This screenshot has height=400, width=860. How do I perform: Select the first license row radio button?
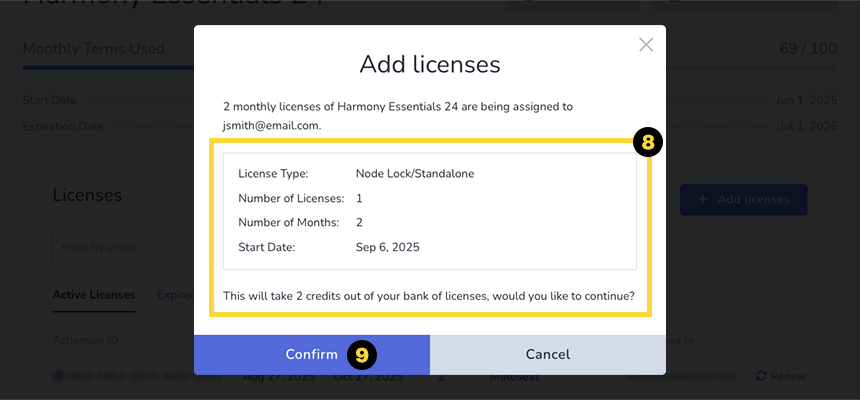(x=59, y=376)
